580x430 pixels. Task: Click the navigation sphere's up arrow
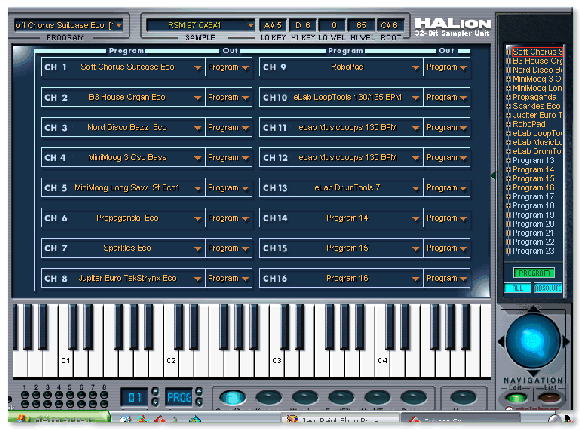tap(533, 309)
